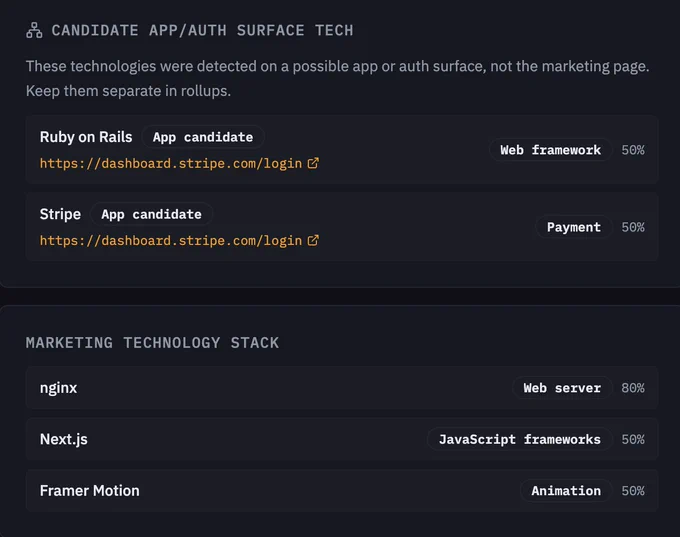
Task: Select the Web server category tag
Action: [x=562, y=388]
